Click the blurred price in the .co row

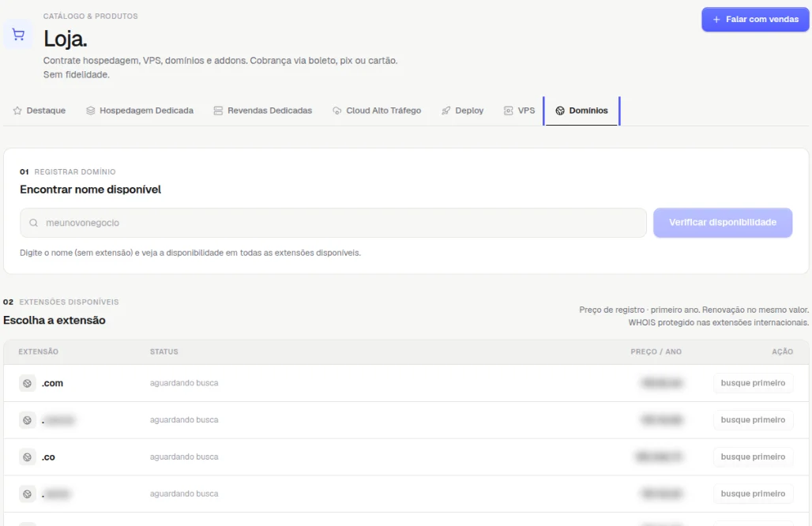tap(659, 456)
